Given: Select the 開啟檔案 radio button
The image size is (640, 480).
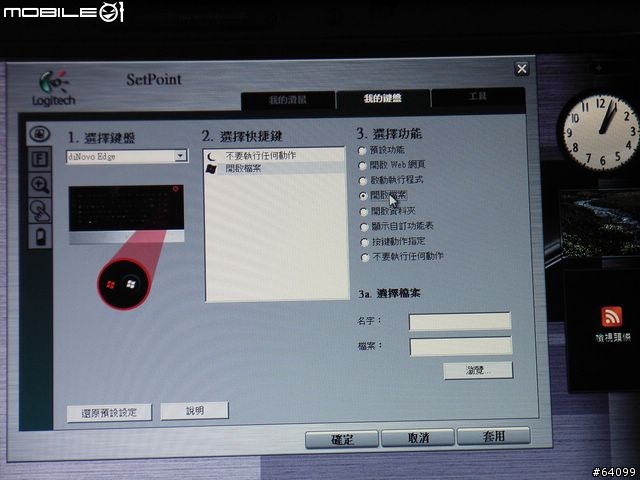Looking at the screenshot, I should (x=363, y=196).
